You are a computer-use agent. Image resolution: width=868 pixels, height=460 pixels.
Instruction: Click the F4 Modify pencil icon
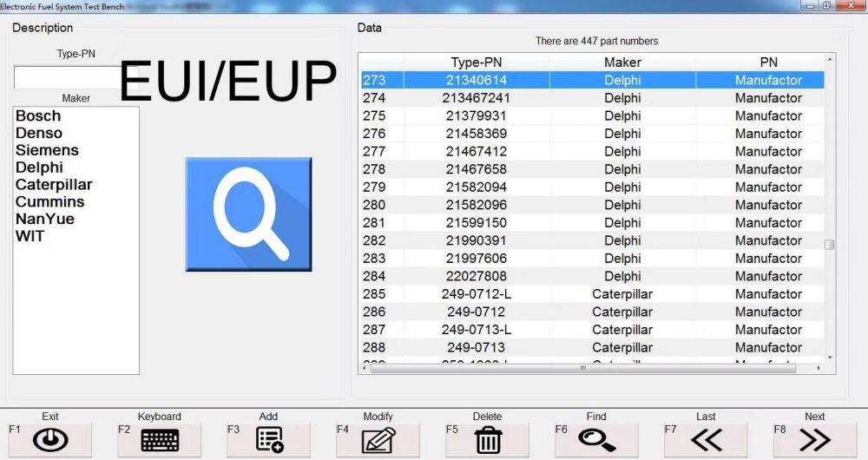(378, 440)
